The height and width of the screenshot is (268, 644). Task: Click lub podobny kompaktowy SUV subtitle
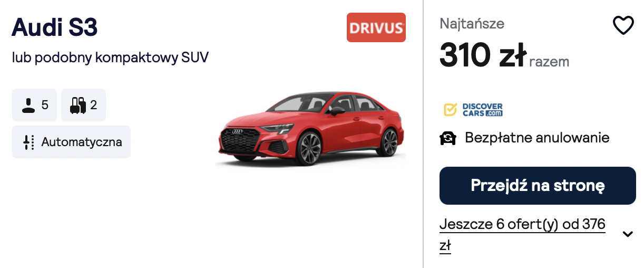111,58
